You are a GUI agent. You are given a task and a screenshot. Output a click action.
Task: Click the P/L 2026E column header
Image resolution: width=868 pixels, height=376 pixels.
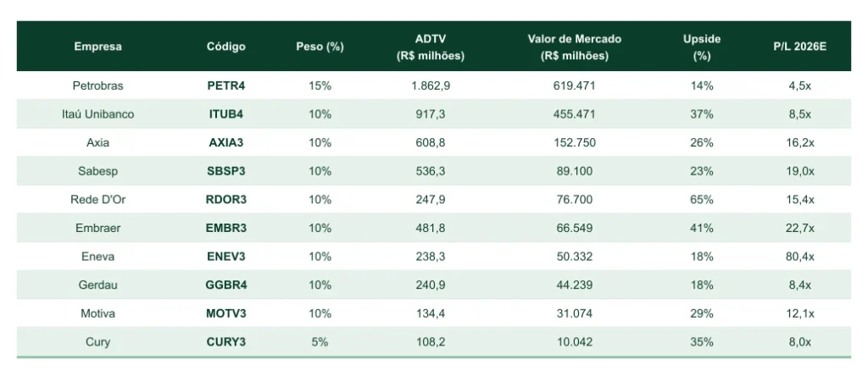pyautogui.click(x=800, y=47)
